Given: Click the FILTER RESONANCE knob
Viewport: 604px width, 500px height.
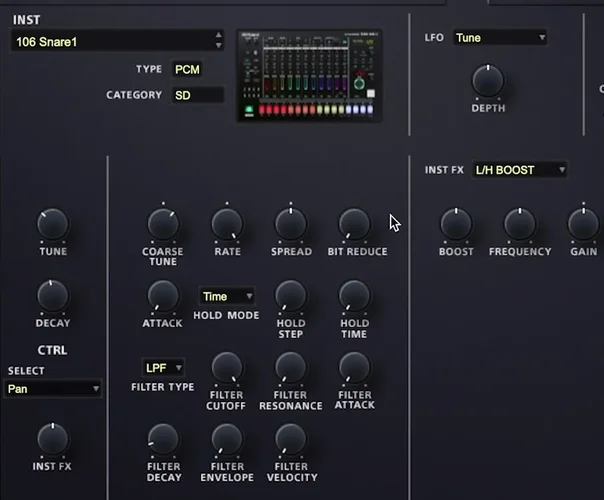Looking at the screenshot, I should [291, 368].
